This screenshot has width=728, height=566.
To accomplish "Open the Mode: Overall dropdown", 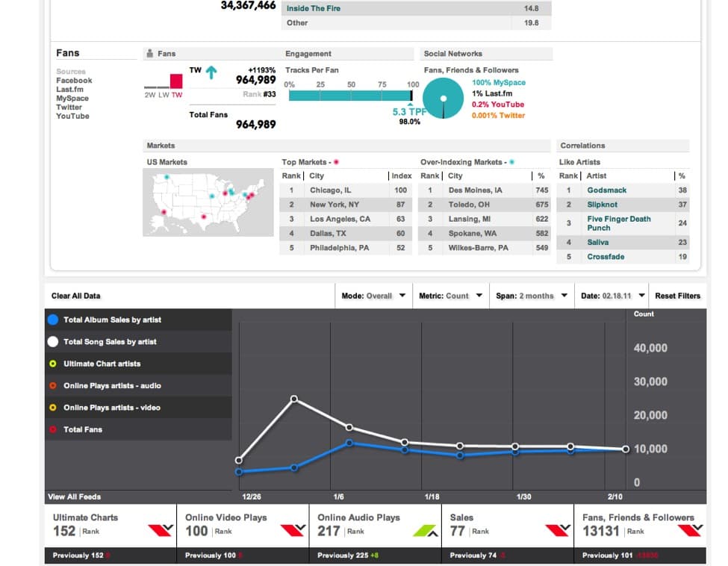I will [373, 296].
